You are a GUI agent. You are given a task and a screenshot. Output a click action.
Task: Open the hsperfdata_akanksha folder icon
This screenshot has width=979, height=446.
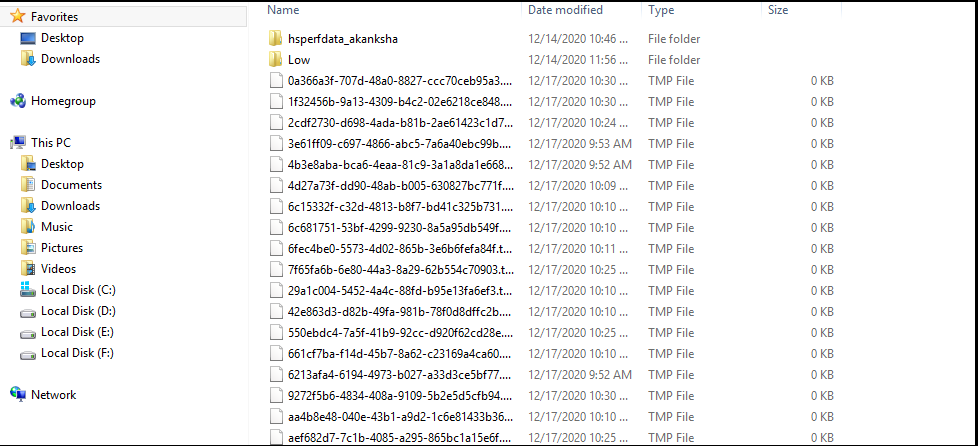tap(275, 39)
